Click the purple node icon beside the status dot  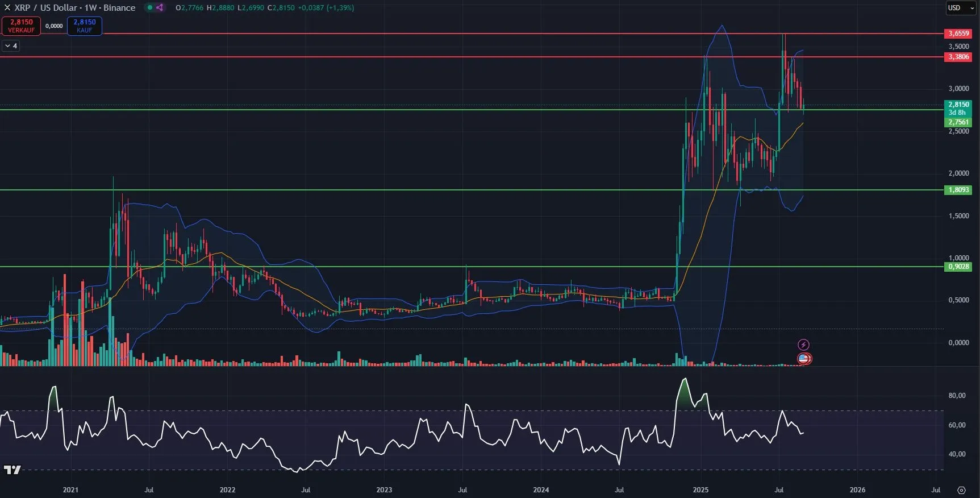[160, 8]
